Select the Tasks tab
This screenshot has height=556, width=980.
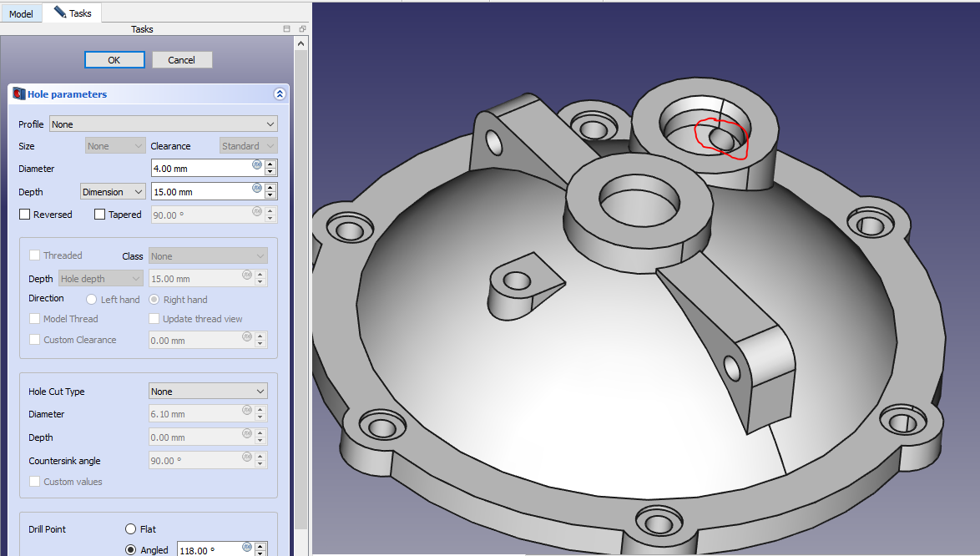click(73, 13)
